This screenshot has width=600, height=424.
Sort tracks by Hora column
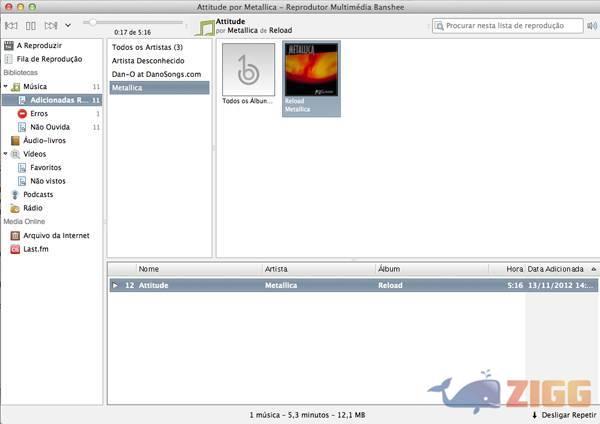507,269
